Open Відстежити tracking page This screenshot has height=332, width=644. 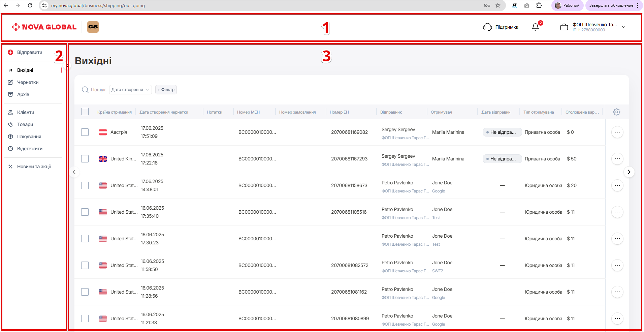(30, 149)
